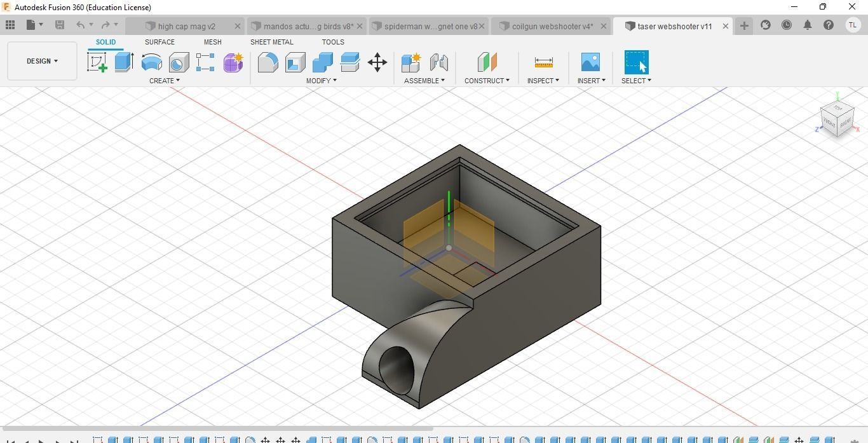Open the Extensions icon beside new tab
Screen dimensions: 868x443
click(766, 25)
